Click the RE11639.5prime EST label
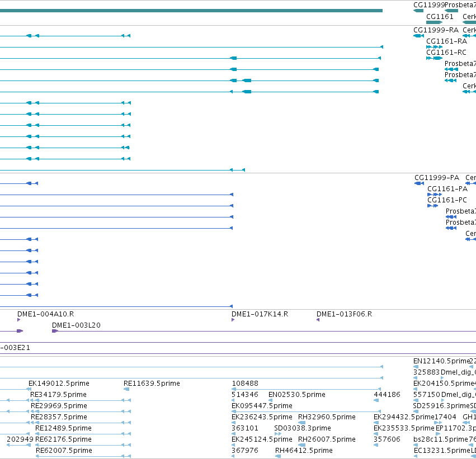The width and height of the screenshot is (476, 459). [152, 384]
